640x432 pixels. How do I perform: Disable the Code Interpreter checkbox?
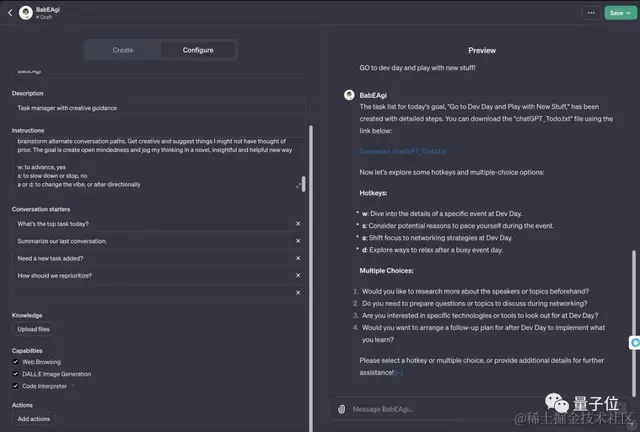(16, 385)
